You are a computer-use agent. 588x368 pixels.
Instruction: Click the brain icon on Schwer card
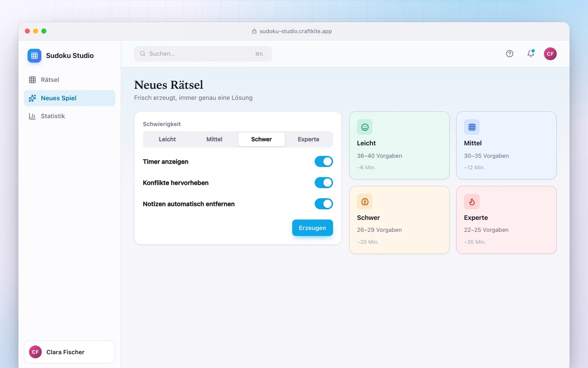click(x=365, y=201)
